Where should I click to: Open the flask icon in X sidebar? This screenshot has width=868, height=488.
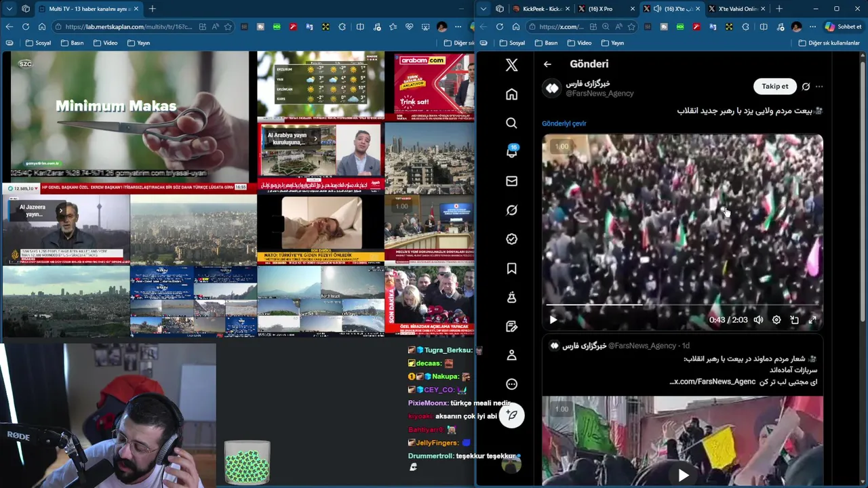(x=511, y=297)
